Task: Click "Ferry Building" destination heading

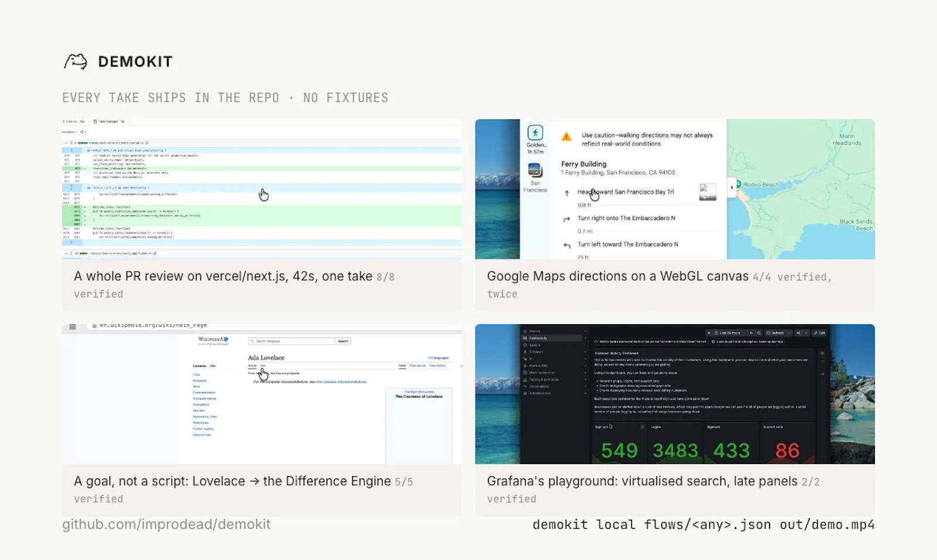Action: [x=583, y=164]
